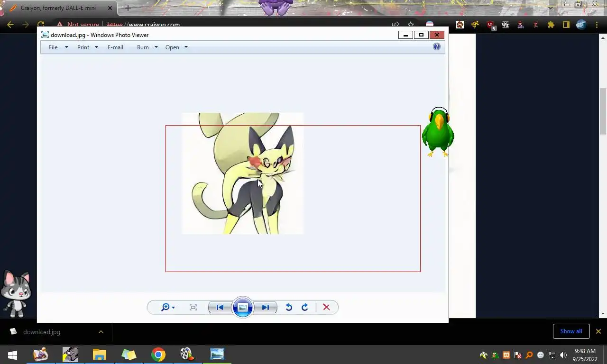This screenshot has width=607, height=364.
Task: Open File Explorer from the taskbar
Action: point(99,355)
